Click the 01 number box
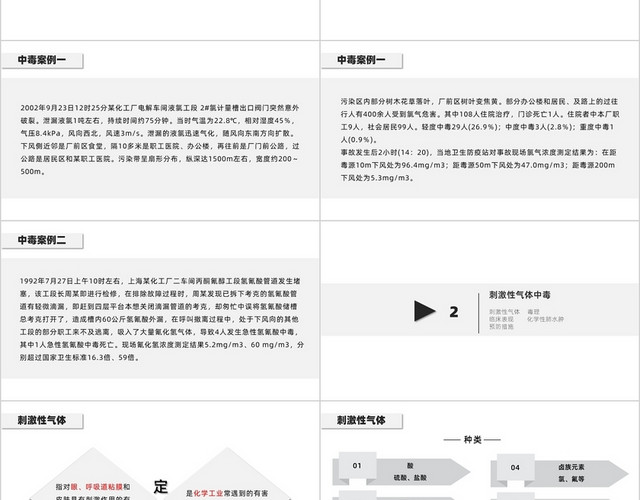The width and height of the screenshot is (640, 500). (357, 466)
